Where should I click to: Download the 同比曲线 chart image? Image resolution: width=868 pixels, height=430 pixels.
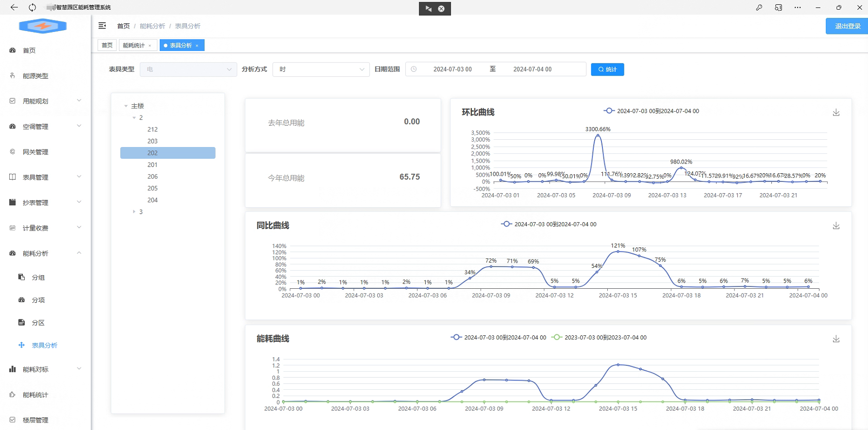[836, 226]
